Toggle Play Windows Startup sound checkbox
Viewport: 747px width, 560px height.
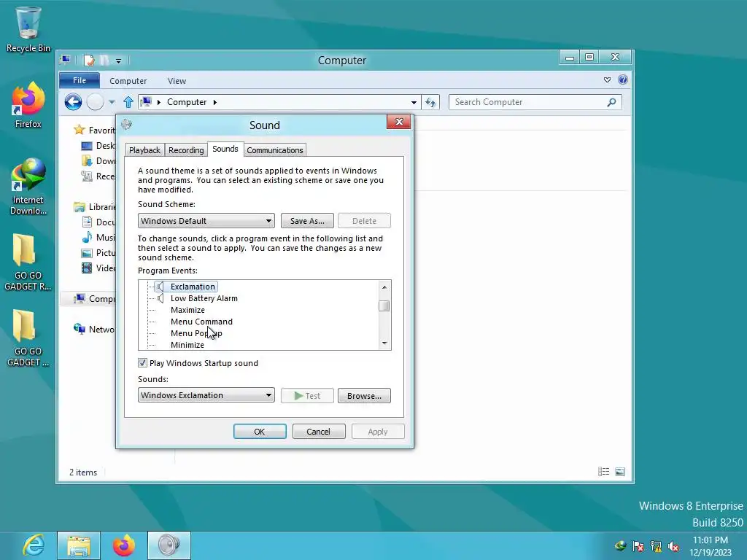click(142, 363)
